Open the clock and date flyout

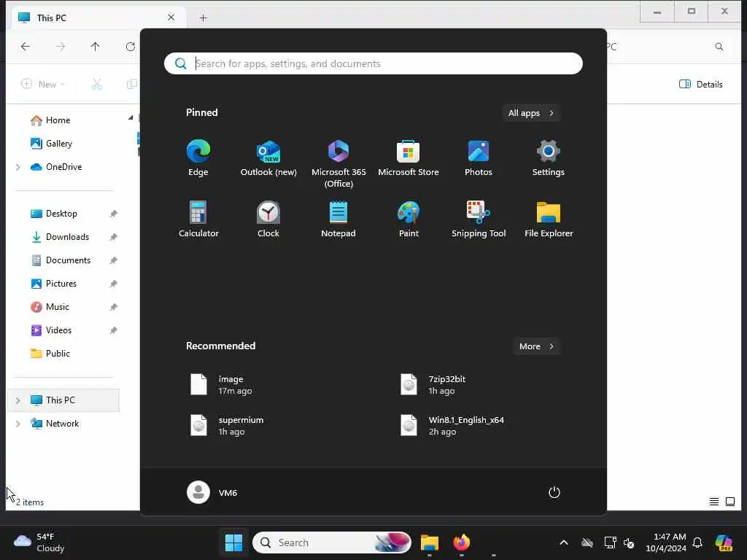click(665, 542)
